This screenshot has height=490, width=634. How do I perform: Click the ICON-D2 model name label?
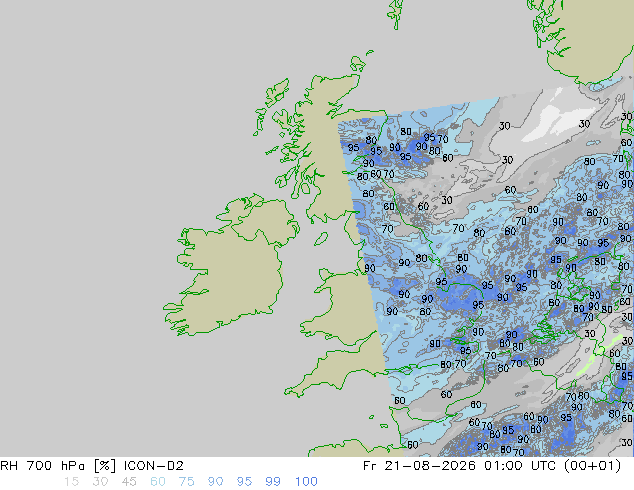(154, 466)
